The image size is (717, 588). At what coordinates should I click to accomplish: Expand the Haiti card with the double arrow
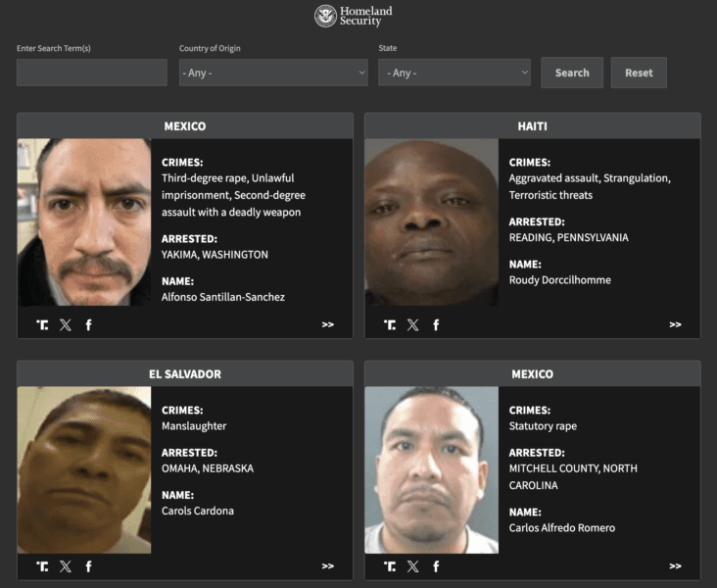point(675,324)
